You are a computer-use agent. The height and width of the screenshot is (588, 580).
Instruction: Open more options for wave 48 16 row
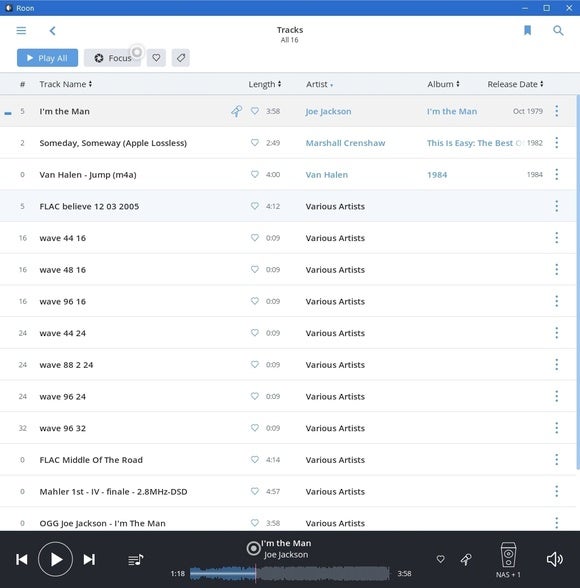click(x=557, y=269)
